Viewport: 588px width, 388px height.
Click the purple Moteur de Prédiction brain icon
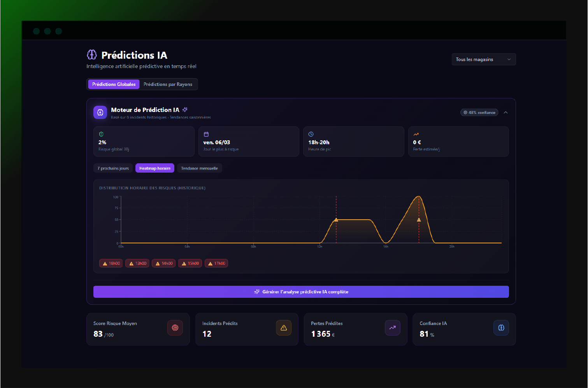100,112
